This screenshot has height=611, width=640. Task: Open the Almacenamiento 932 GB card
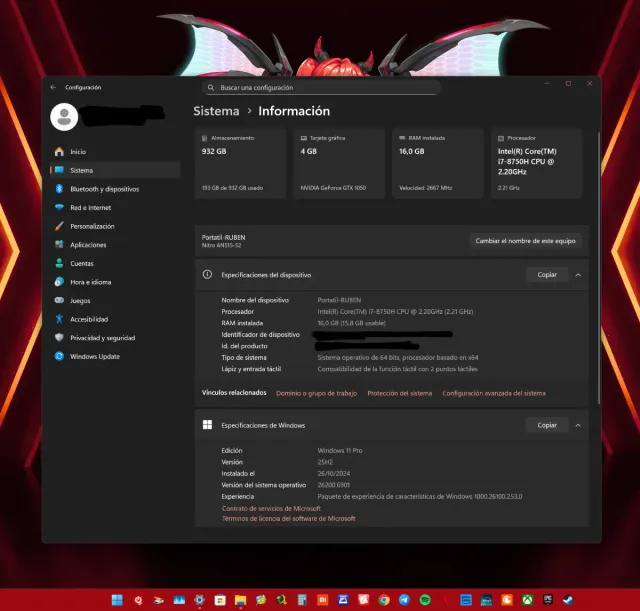click(240, 163)
